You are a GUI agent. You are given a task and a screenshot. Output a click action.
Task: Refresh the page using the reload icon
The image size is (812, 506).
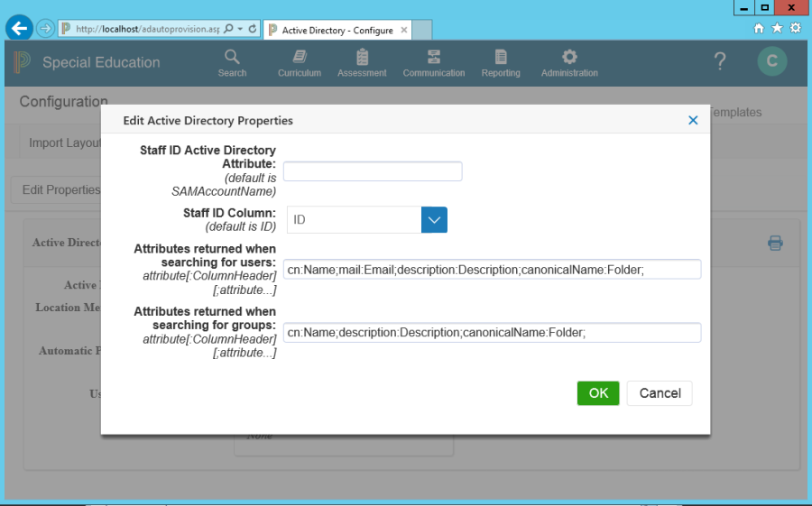click(253, 29)
